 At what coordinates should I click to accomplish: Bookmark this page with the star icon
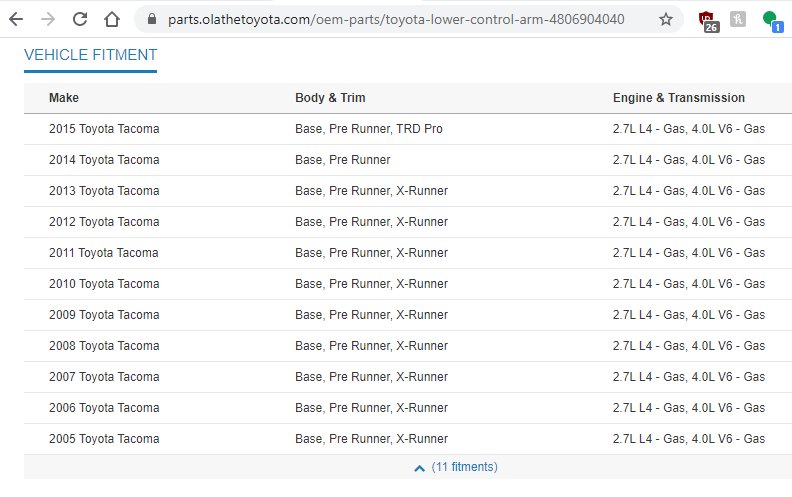click(x=666, y=19)
